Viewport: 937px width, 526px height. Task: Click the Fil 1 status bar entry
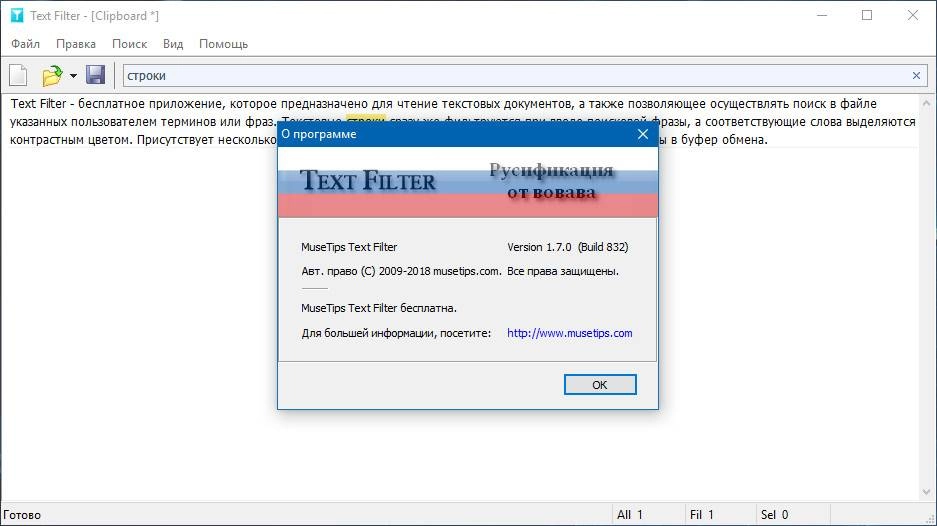(702, 515)
